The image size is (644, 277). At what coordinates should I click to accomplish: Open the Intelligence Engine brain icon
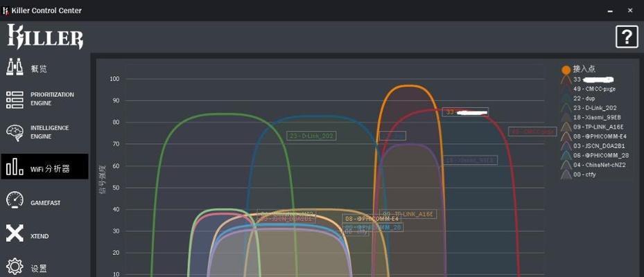click(15, 132)
